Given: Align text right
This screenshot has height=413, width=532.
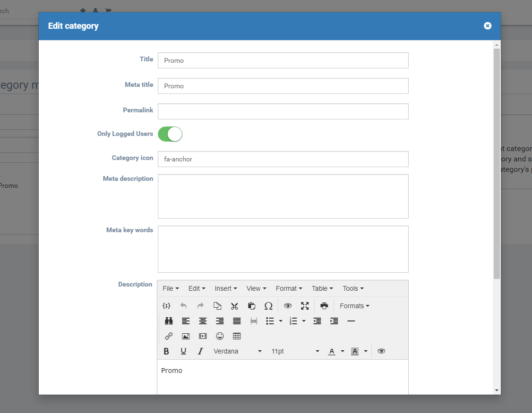Looking at the screenshot, I should [x=220, y=321].
